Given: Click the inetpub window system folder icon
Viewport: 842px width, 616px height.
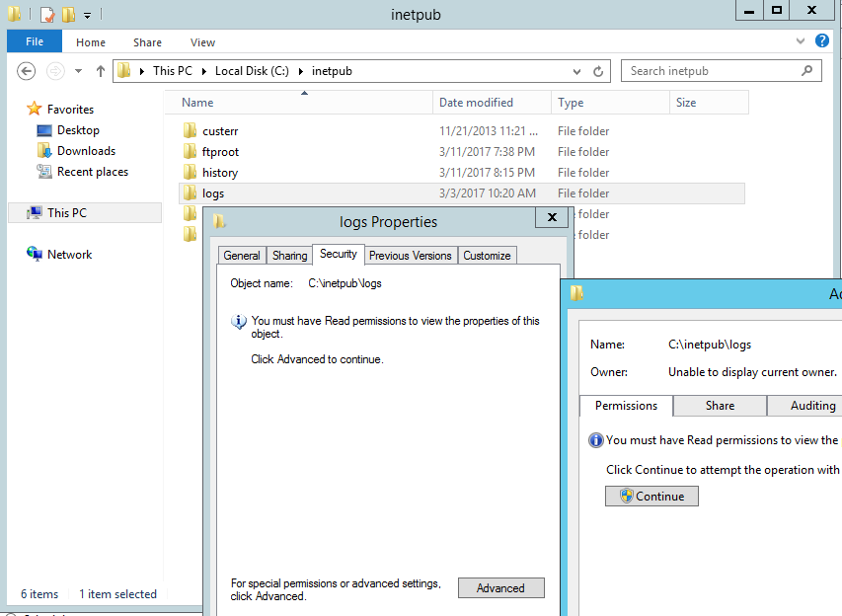Looking at the screenshot, I should tap(15, 14).
